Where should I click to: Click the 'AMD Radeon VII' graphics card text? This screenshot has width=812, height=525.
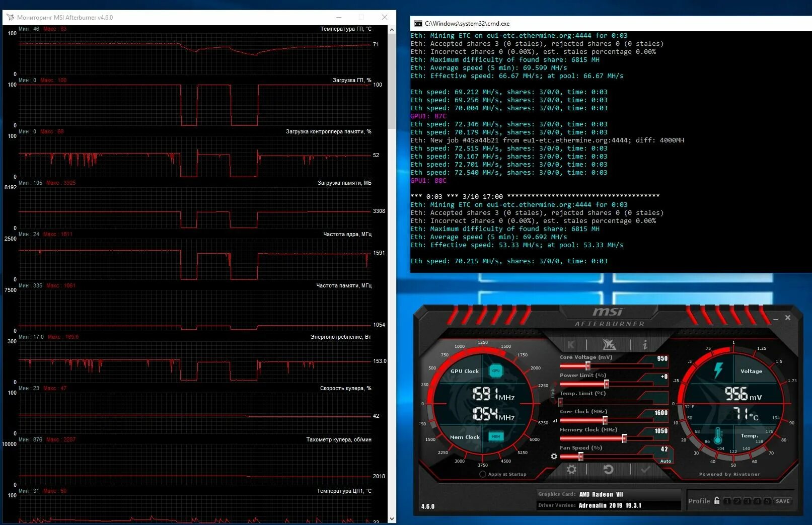tap(601, 494)
